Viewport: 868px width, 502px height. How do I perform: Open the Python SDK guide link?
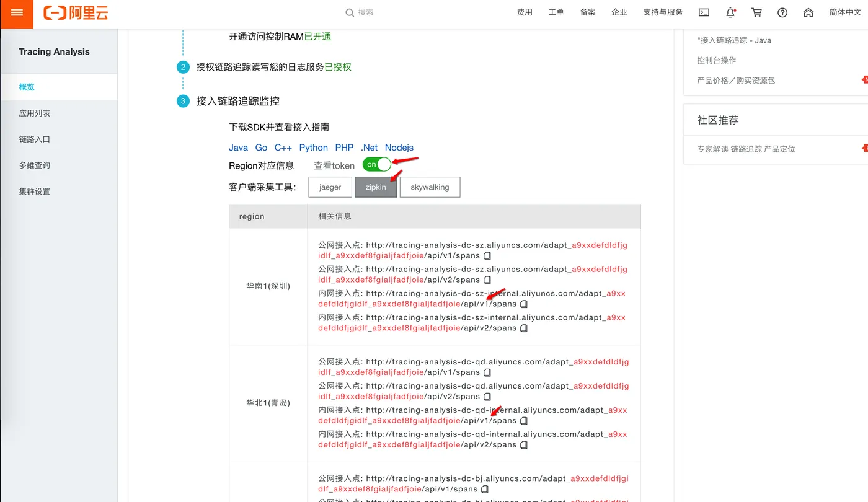(x=313, y=148)
